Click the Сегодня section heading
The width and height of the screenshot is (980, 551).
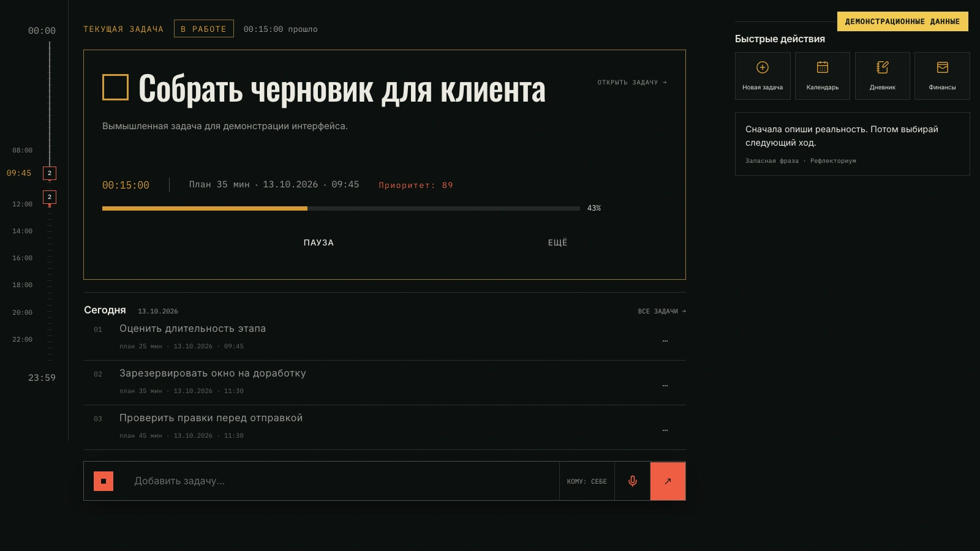(105, 310)
